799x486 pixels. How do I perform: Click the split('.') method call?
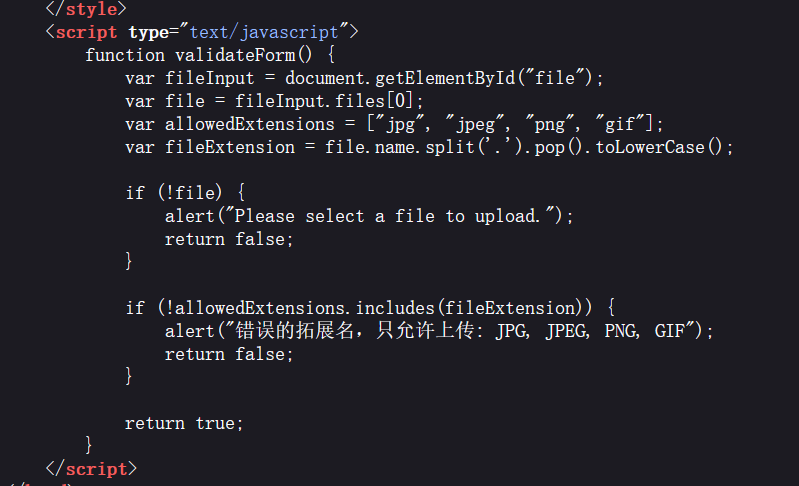point(474,147)
